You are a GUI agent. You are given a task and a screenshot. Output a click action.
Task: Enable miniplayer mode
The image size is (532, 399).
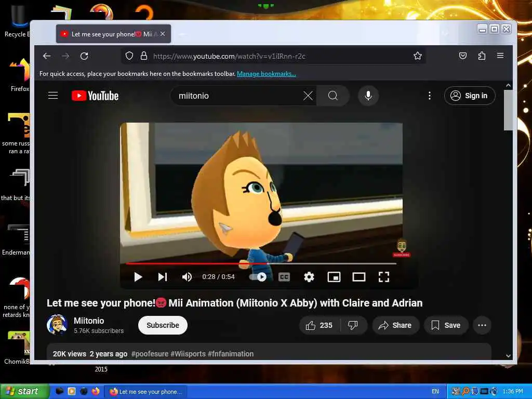tap(334, 277)
